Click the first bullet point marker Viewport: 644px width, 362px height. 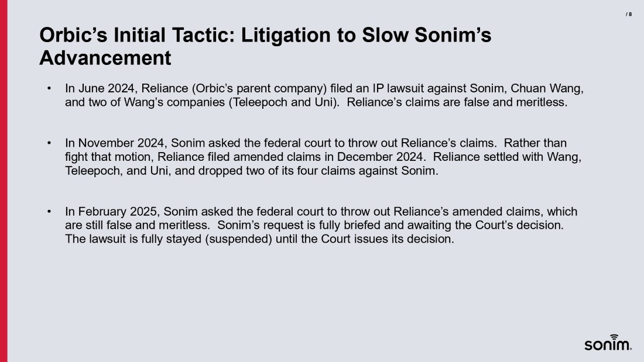coord(50,89)
